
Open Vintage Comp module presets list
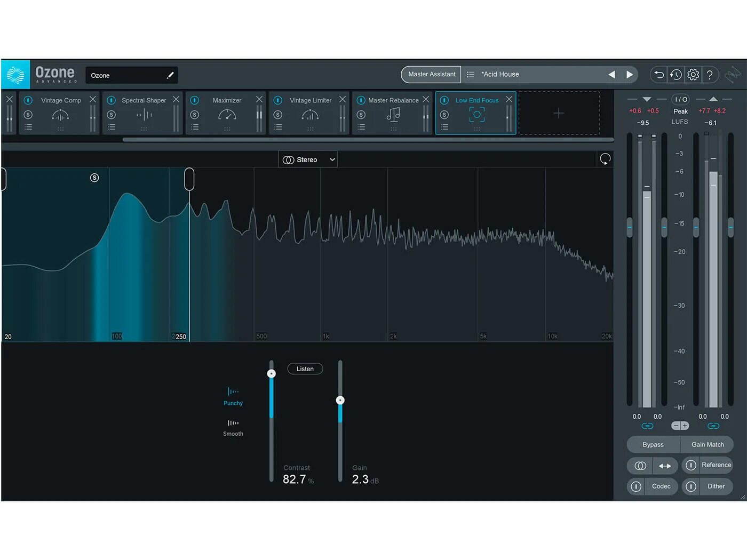pos(28,127)
